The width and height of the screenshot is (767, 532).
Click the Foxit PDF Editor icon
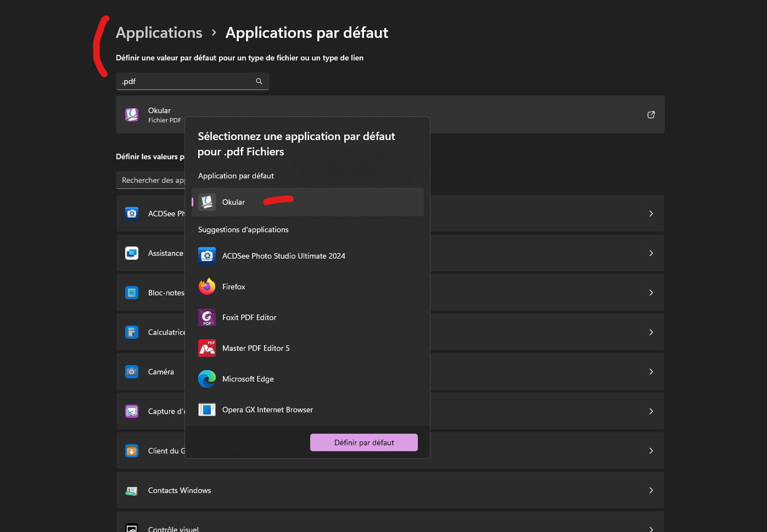(x=207, y=317)
